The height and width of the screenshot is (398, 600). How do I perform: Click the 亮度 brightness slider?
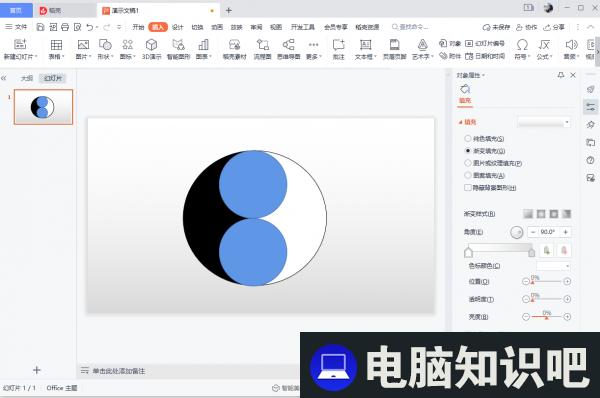coord(546,317)
